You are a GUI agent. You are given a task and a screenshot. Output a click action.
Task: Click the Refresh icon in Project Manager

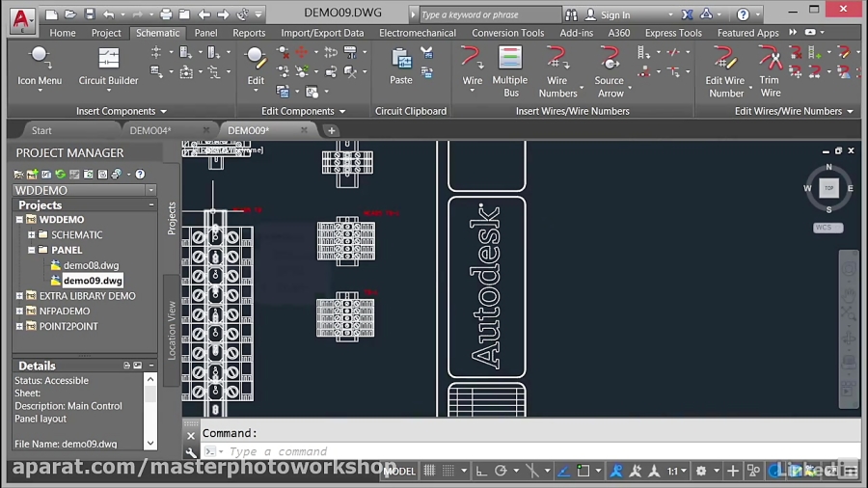point(61,175)
